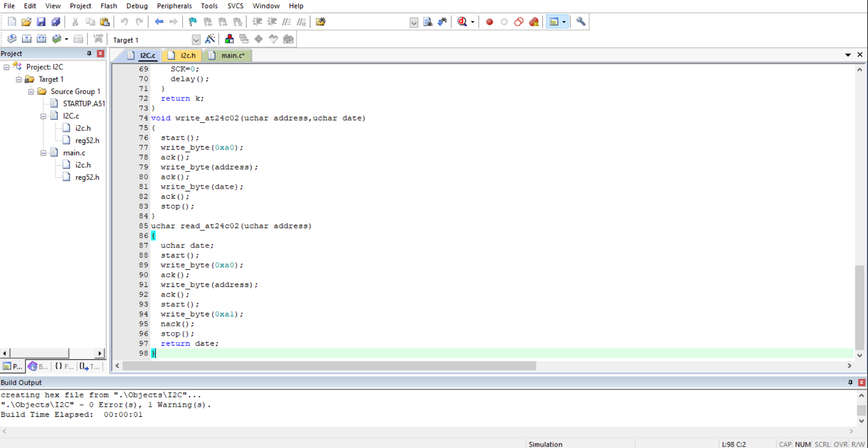Download code to flash with LOAD
868x448 pixels.
coord(98,39)
